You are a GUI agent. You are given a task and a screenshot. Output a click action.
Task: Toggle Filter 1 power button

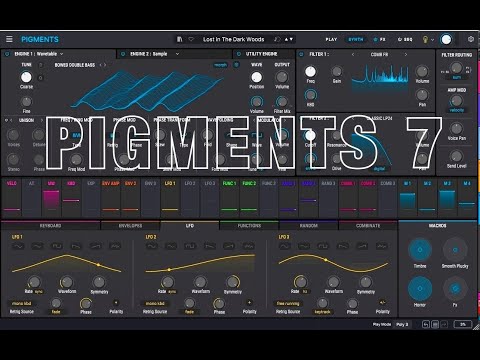tap(302, 54)
